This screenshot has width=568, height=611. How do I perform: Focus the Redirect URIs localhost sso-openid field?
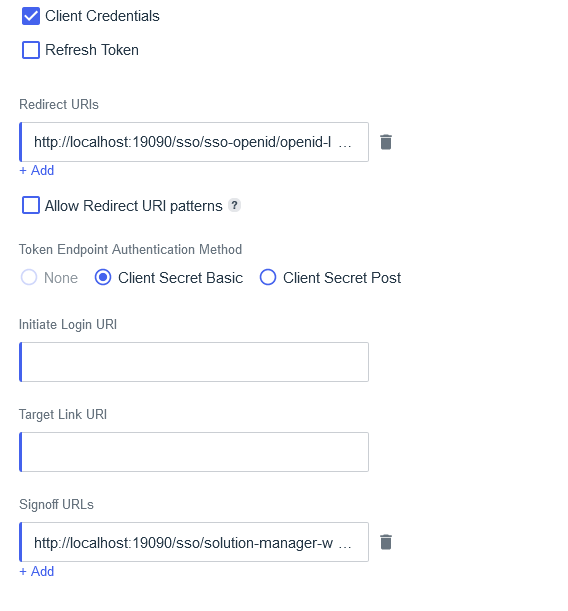194,142
